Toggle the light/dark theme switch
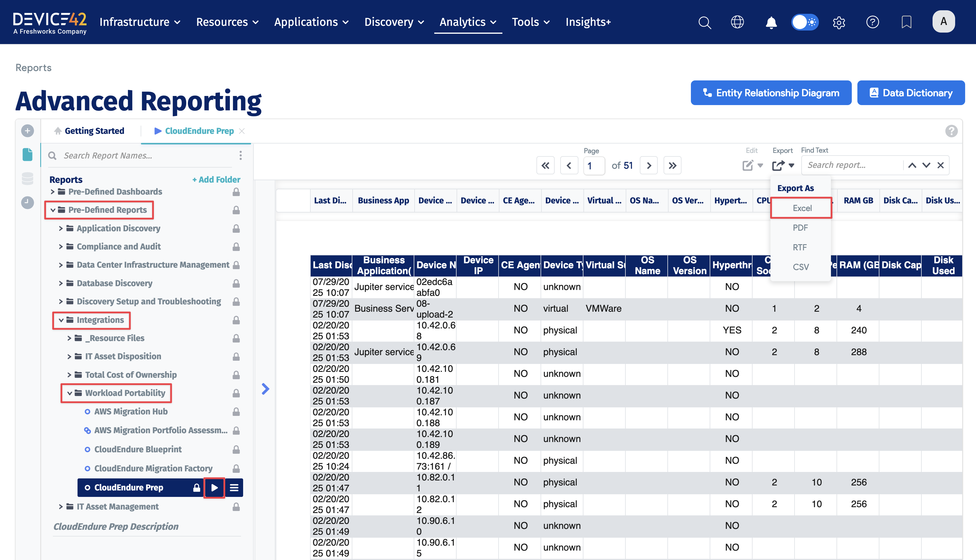Screen dimensions: 976x560 [805, 22]
